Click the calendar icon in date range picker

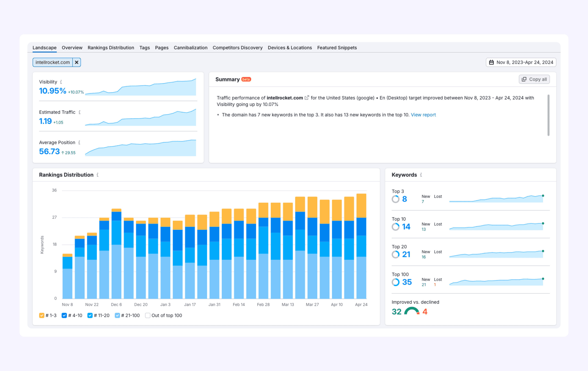click(x=492, y=62)
